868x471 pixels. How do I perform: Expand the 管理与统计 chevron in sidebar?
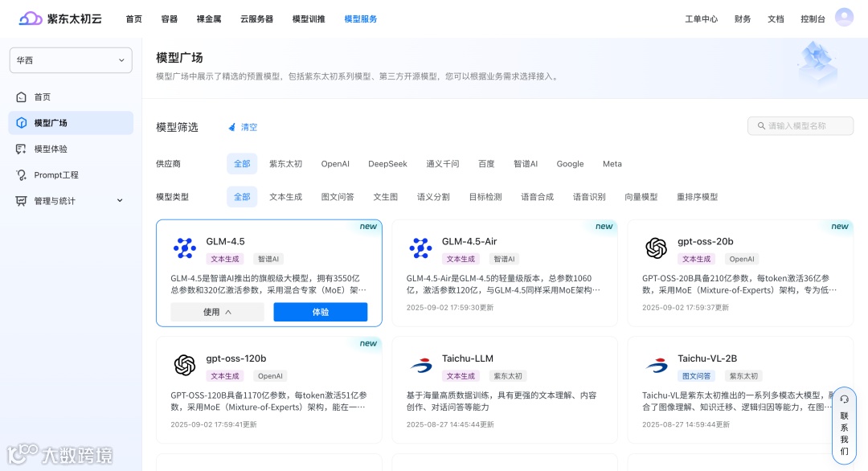[120, 201]
